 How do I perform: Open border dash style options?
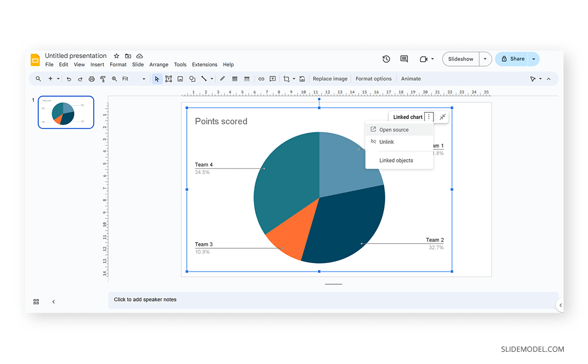coord(247,79)
